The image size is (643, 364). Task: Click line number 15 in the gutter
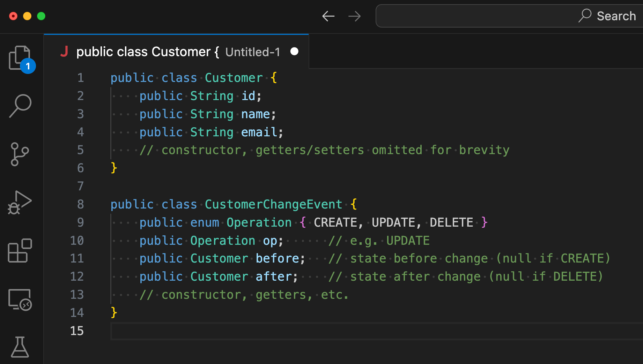click(77, 331)
